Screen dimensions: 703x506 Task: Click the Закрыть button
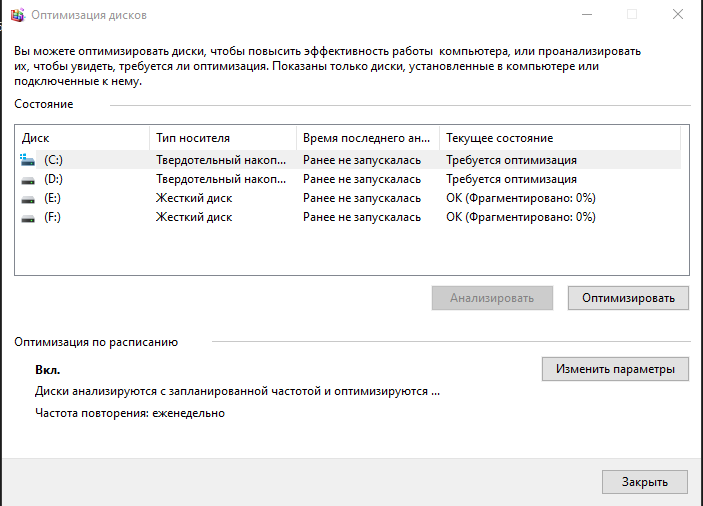click(645, 482)
